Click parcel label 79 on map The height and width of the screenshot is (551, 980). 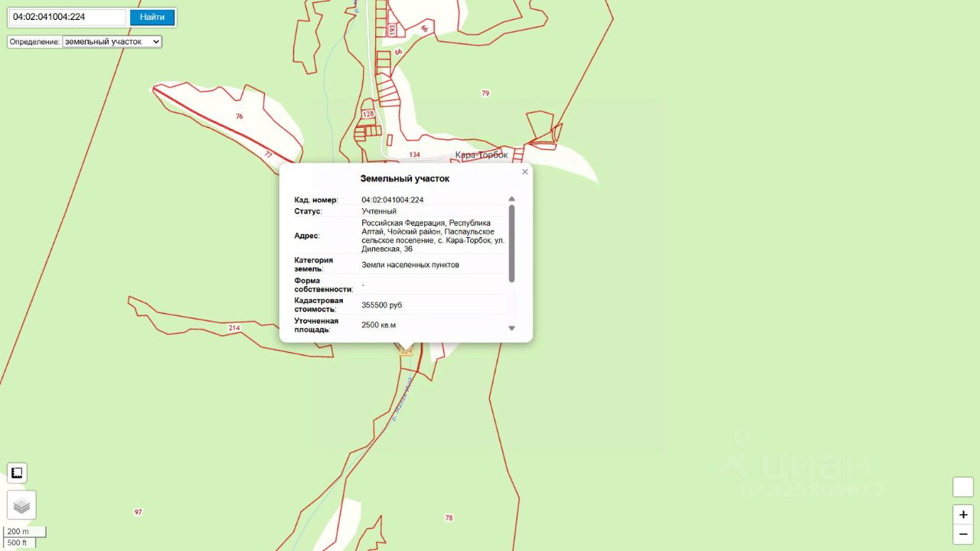[x=485, y=93]
